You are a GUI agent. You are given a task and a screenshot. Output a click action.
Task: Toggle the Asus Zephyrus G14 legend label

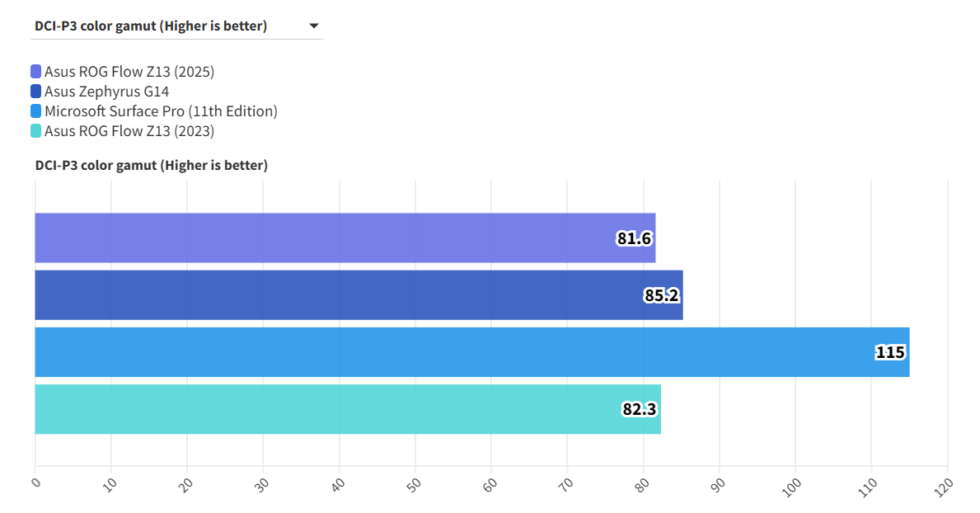tap(104, 92)
